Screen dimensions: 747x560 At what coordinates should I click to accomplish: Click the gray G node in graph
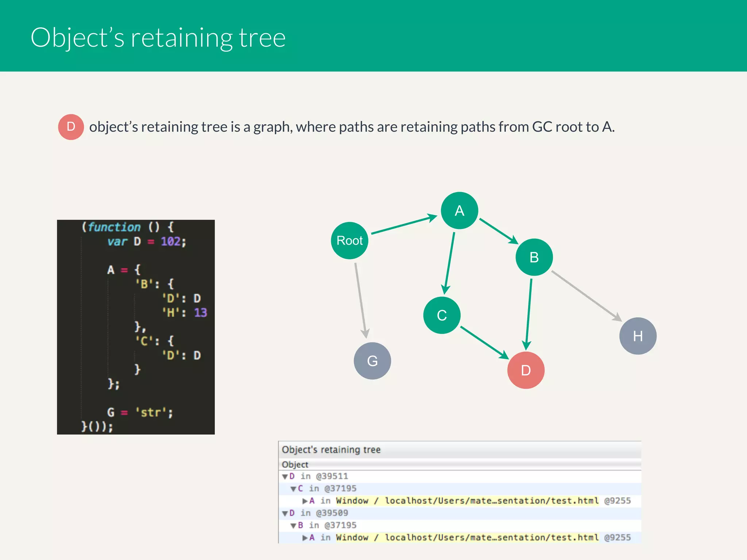point(372,361)
